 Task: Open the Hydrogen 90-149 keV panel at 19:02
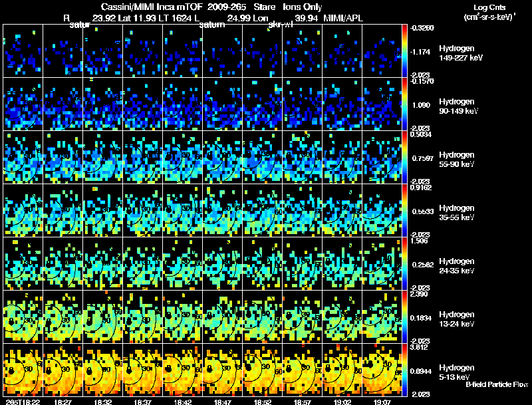[342, 104]
